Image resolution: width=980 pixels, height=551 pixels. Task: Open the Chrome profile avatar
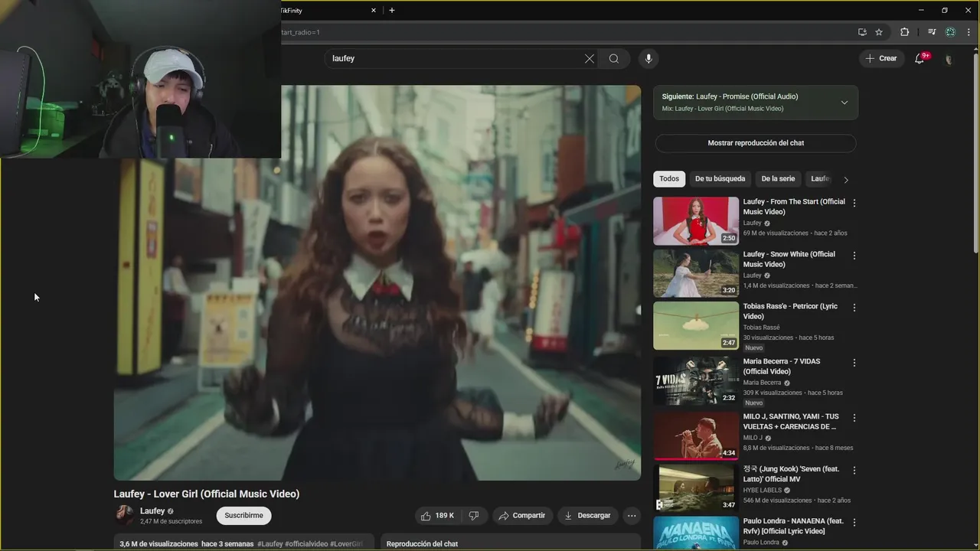click(950, 32)
